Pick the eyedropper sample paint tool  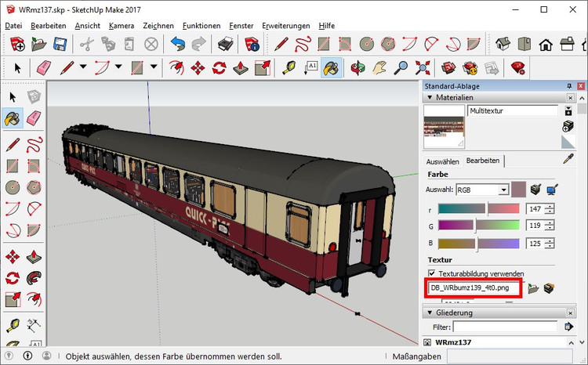pos(569,160)
